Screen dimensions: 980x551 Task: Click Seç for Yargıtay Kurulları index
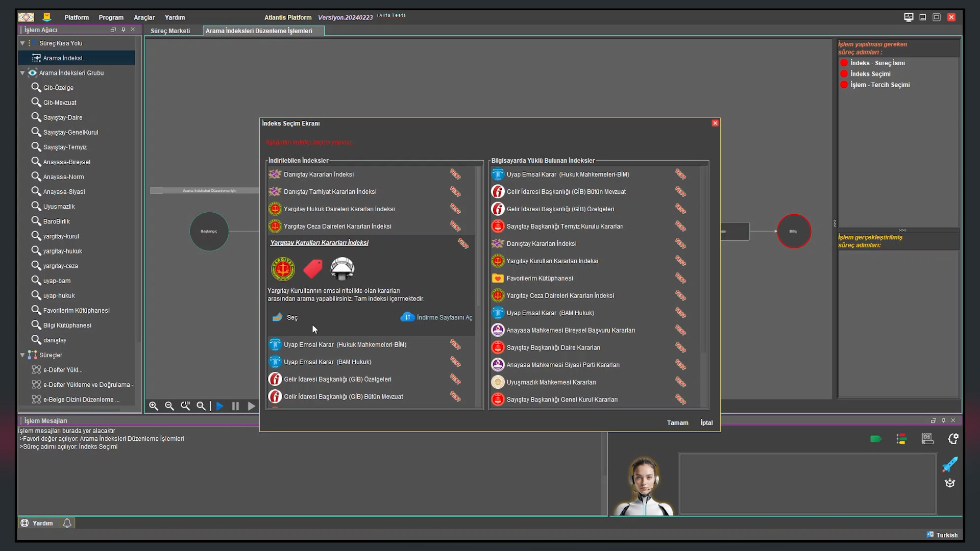tap(291, 317)
